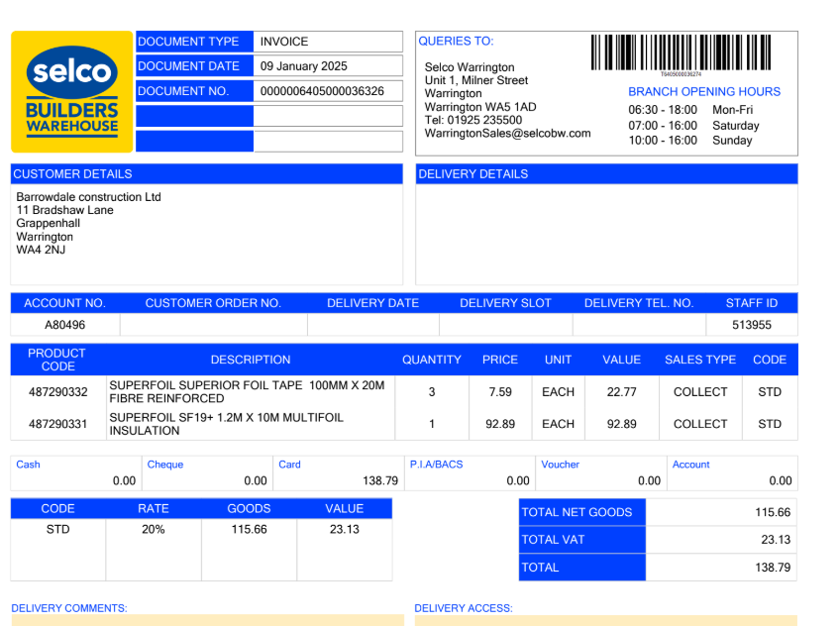Click Mon-Fri hours 06:30 - 18:00
The image size is (840, 626).
point(663,110)
